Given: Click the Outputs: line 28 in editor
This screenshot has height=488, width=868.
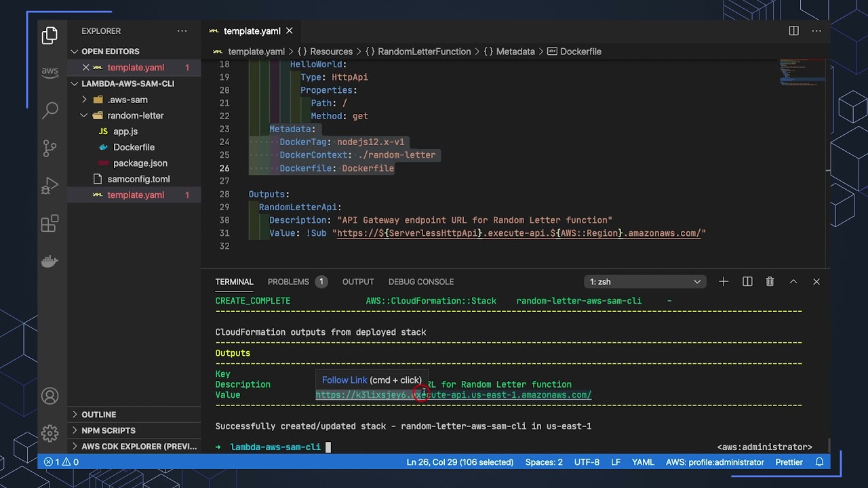Looking at the screenshot, I should coord(269,195).
